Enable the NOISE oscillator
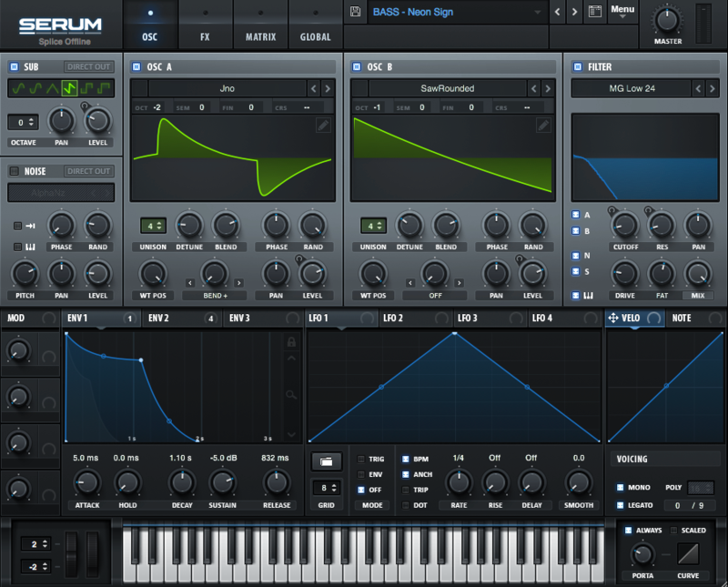This screenshot has width=728, height=587. tap(15, 171)
